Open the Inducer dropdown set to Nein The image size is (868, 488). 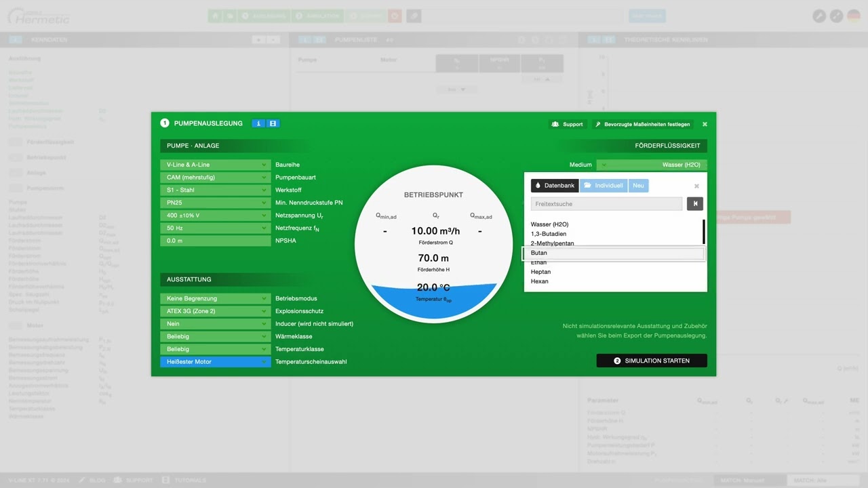pos(216,324)
